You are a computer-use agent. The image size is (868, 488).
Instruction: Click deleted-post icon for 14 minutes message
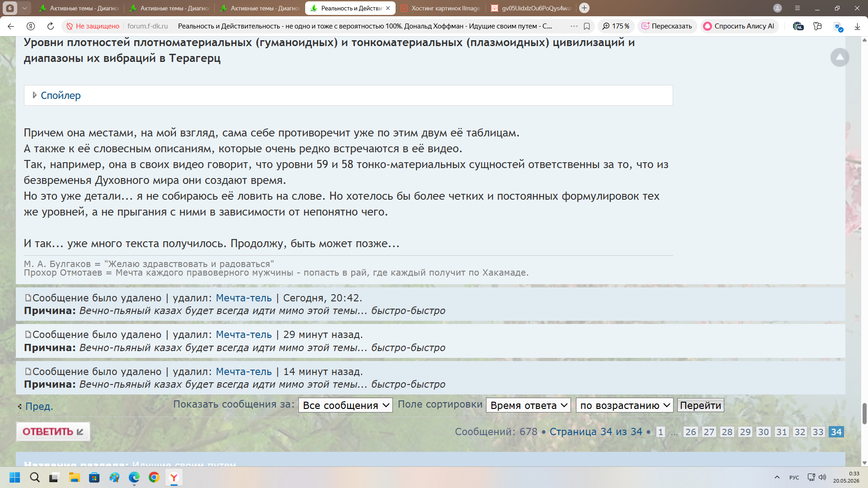pos(28,371)
